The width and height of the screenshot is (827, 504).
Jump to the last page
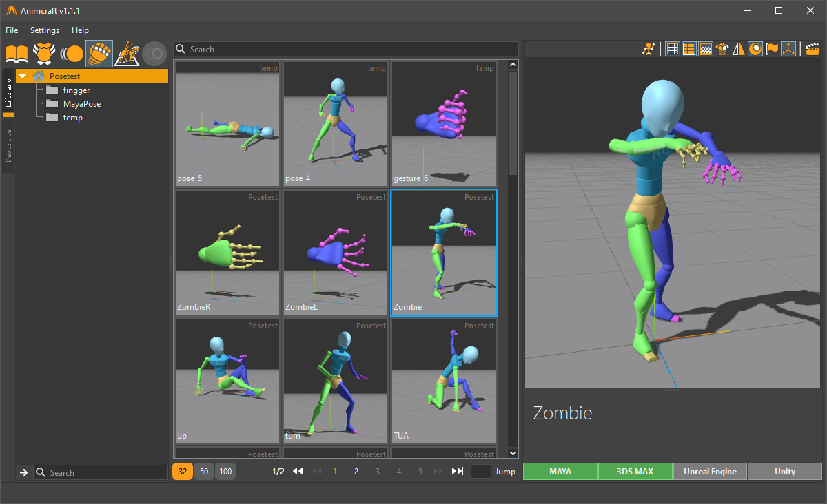458,472
